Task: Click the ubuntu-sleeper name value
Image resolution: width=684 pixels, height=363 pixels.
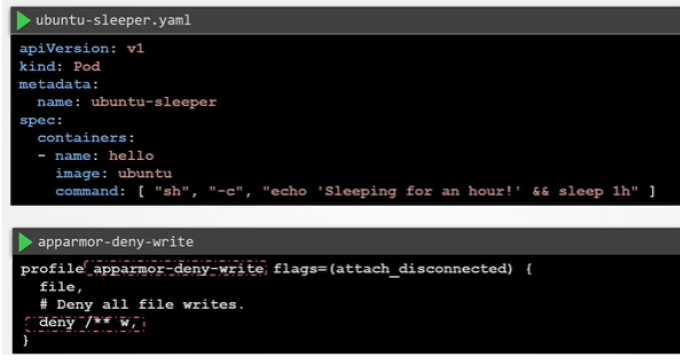Action: click(x=154, y=102)
